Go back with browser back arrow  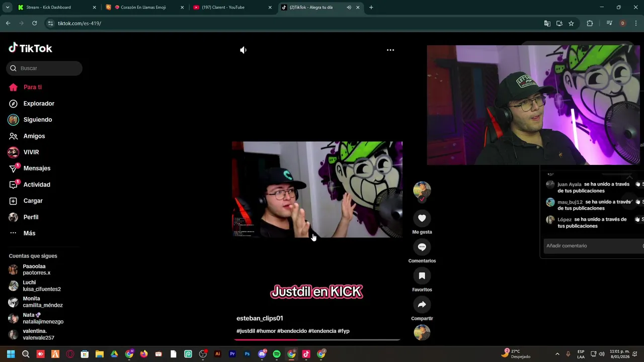click(x=8, y=23)
